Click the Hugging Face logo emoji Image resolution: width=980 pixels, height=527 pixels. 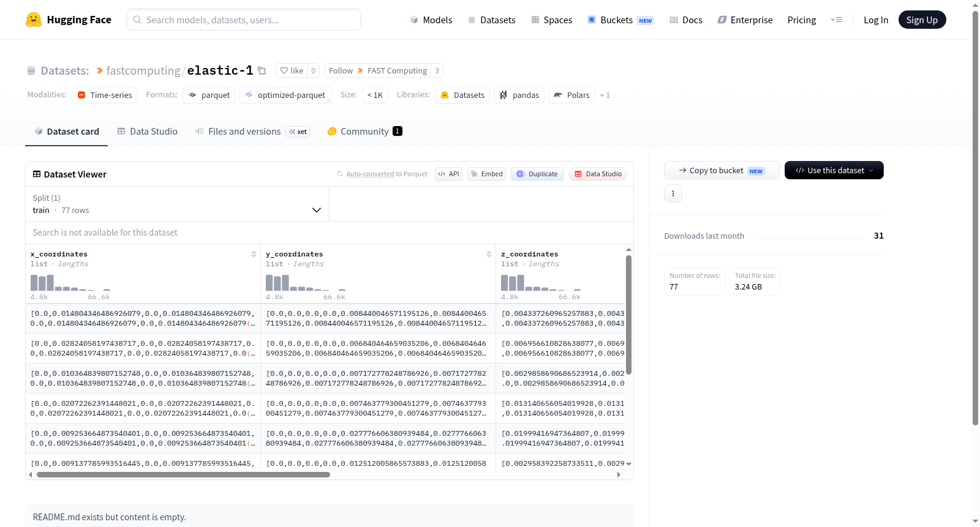tap(34, 20)
